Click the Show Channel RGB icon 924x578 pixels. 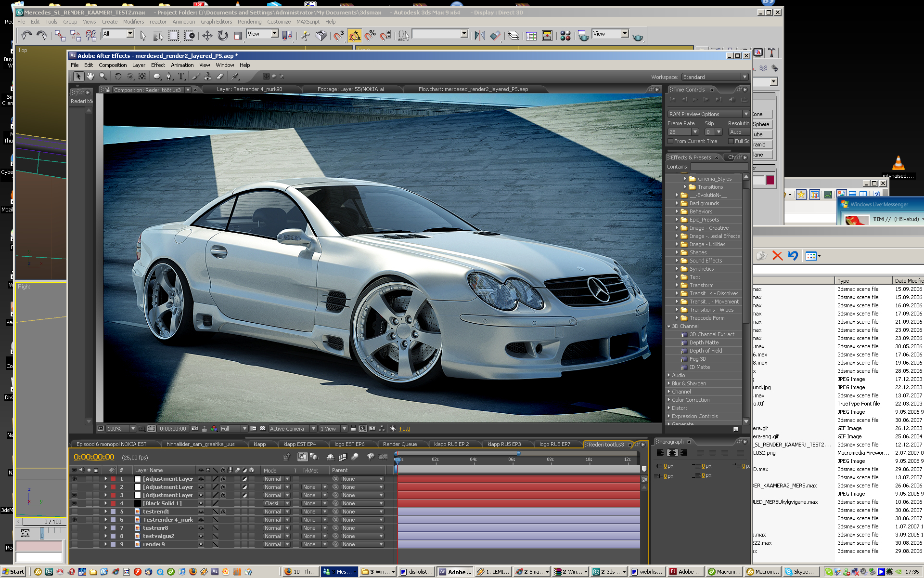(x=214, y=428)
